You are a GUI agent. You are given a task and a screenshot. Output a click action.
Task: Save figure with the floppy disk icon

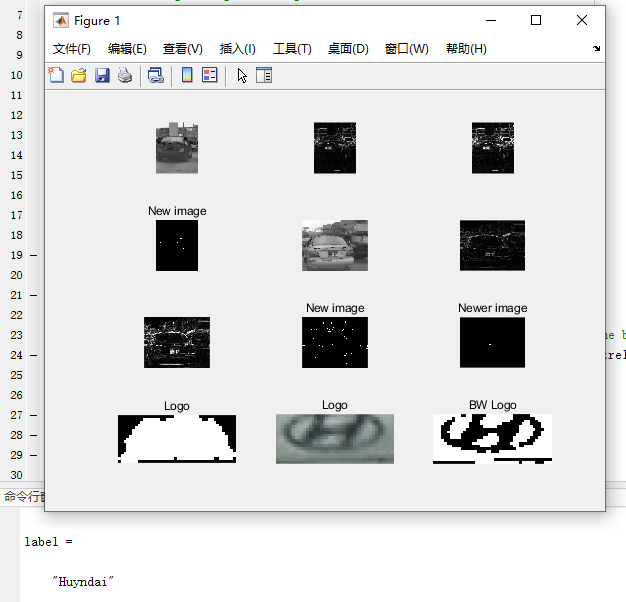(x=102, y=75)
